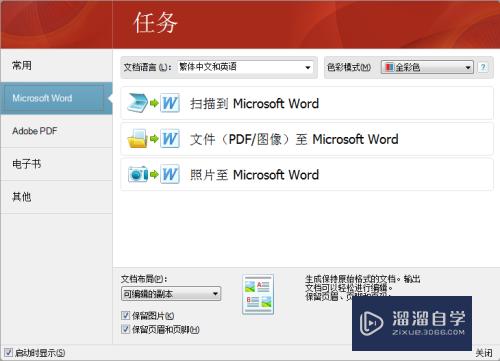Open the 文档语言 dropdown
The height and width of the screenshot is (361, 500).
(245, 67)
